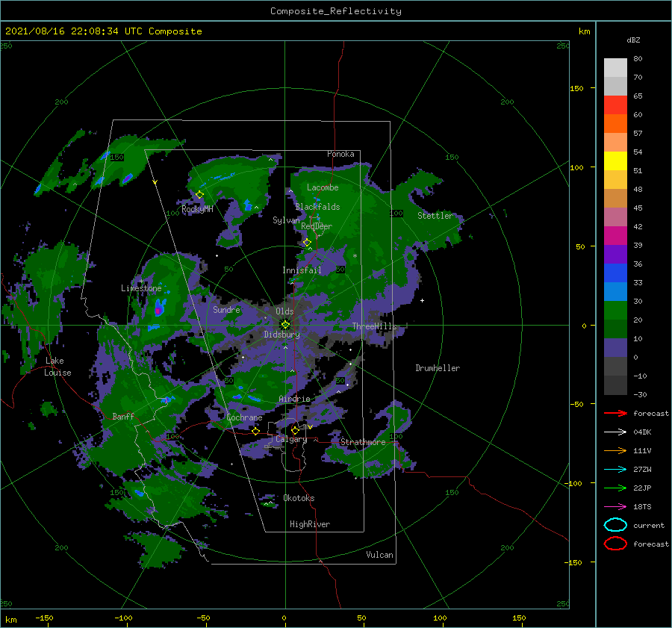Click the purple 39 dBZ color swatch
The height and width of the screenshot is (628, 672).
[615, 255]
